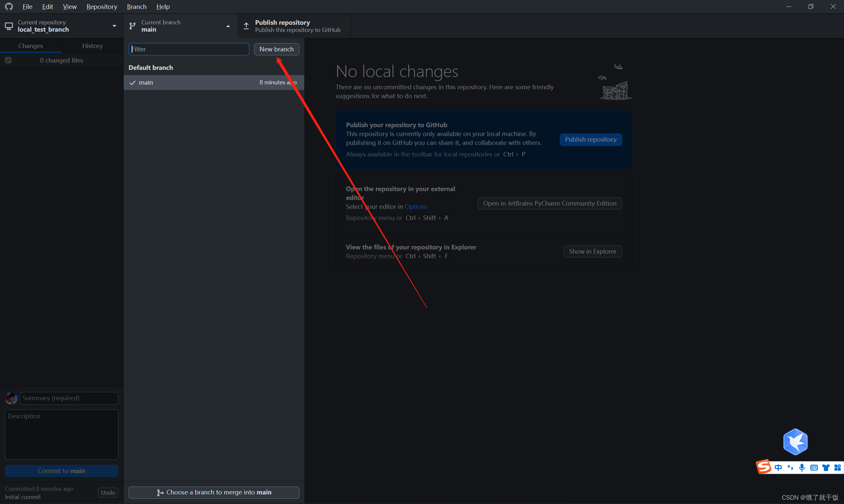
Task: Click the checkmark icon next to main branch
Action: (133, 82)
